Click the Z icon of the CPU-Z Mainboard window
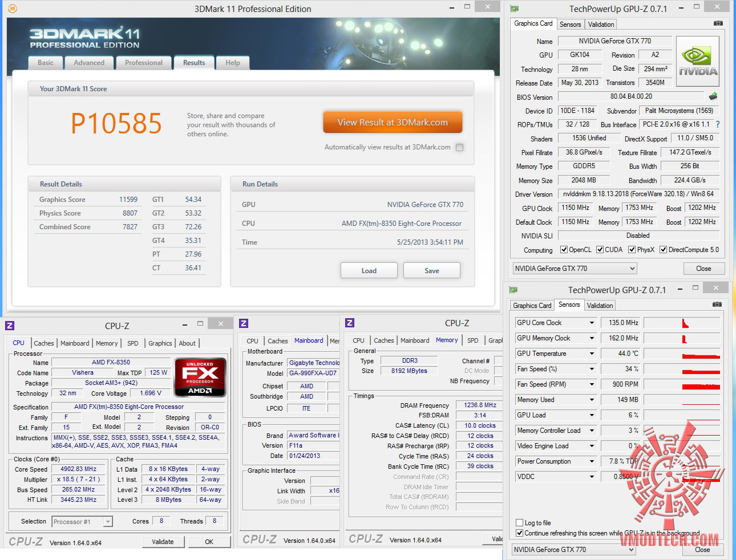This screenshot has width=736, height=560. tap(244, 323)
